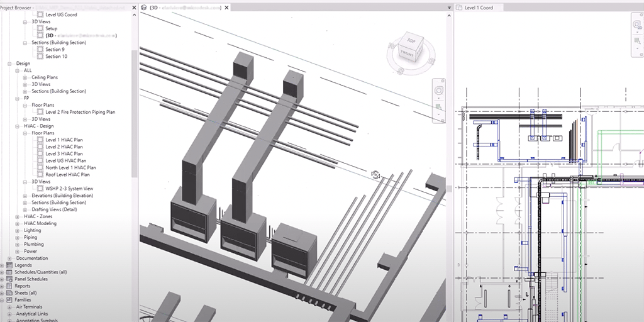This screenshot has height=322, width=644.
Task: Select the Setup 3D view
Action: [x=52, y=28]
